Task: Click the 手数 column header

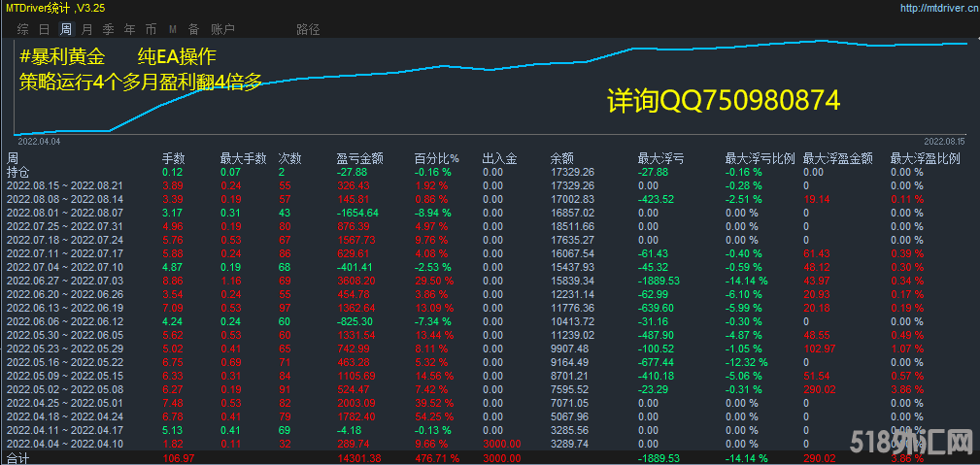Action: point(173,158)
